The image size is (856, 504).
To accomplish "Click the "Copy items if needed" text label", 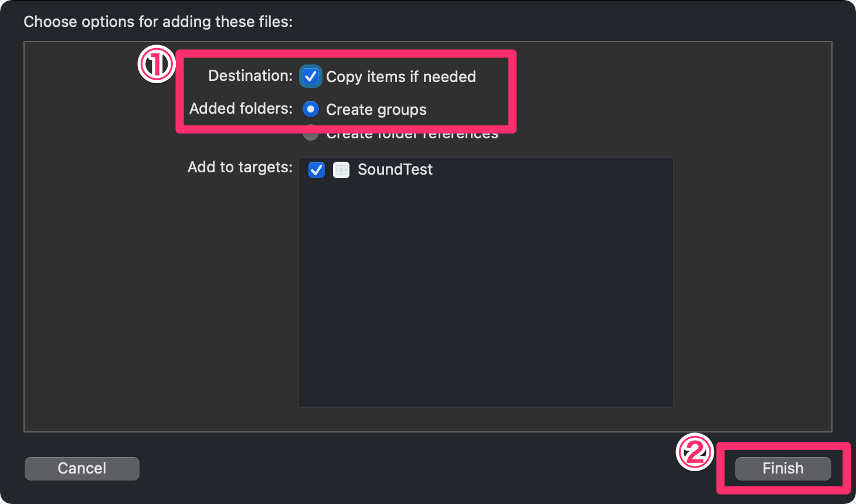I will 401,77.
